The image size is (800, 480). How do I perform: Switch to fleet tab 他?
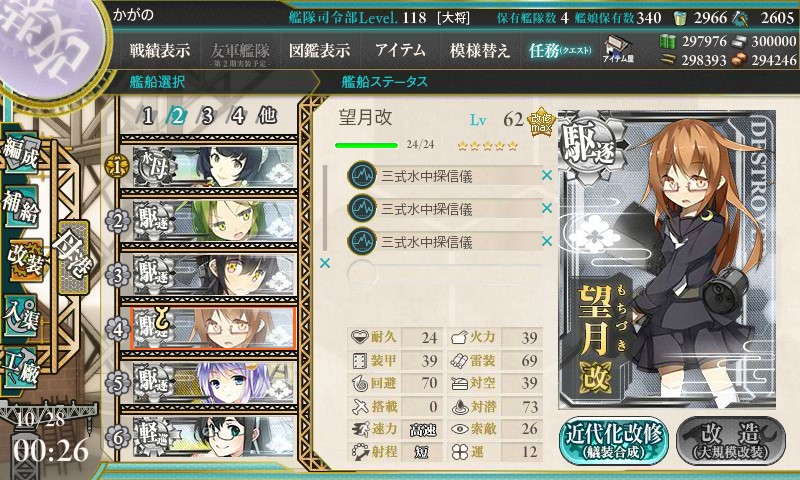267,116
